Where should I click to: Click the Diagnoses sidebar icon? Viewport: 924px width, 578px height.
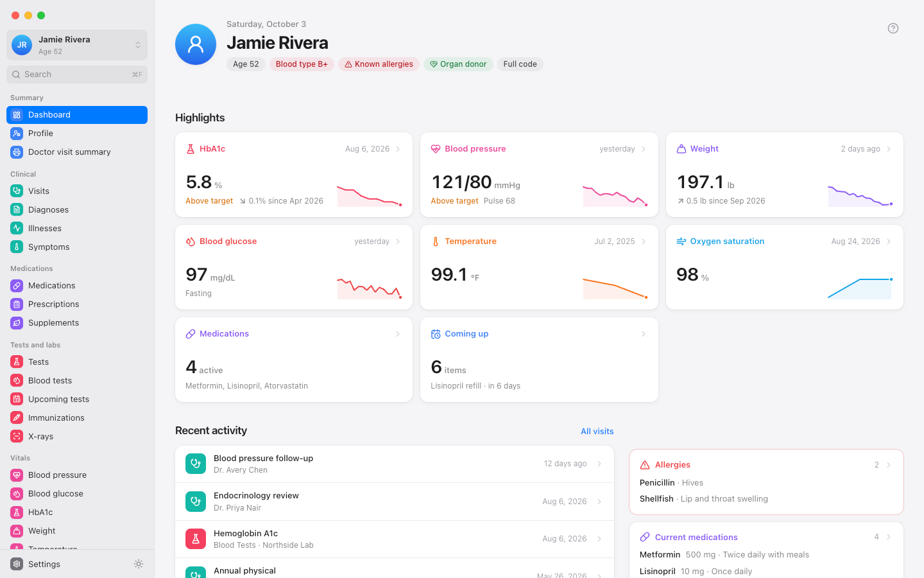(x=17, y=209)
